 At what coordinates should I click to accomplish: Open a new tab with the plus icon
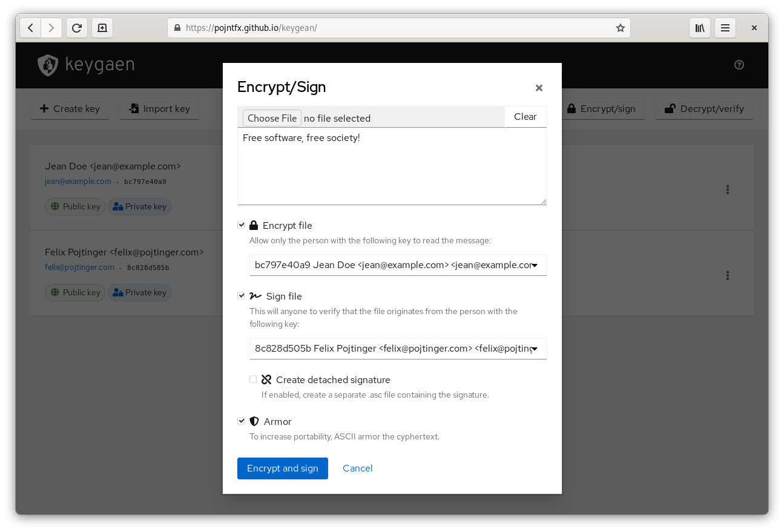click(102, 28)
